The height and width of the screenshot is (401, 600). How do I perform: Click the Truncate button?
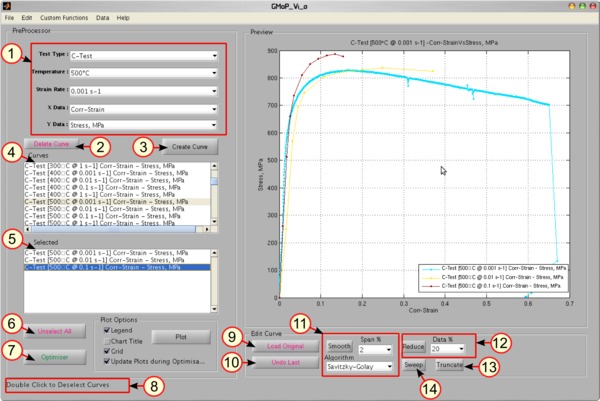(x=450, y=365)
